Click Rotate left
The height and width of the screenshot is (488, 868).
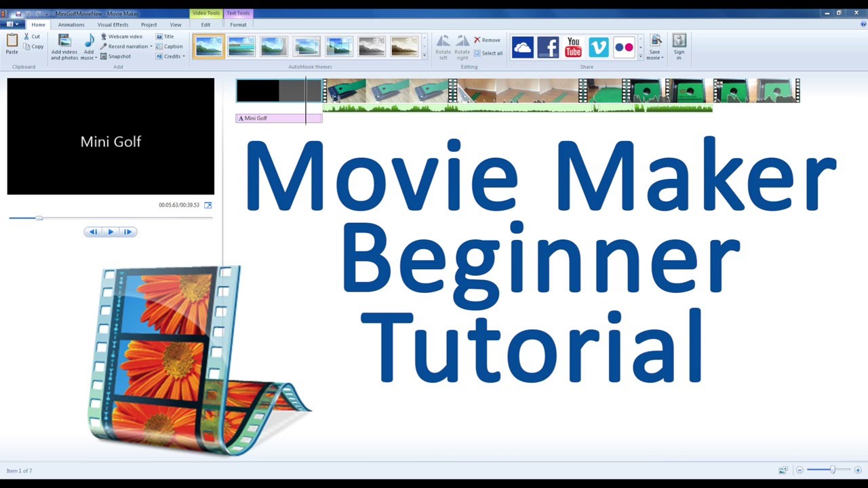coord(443,47)
